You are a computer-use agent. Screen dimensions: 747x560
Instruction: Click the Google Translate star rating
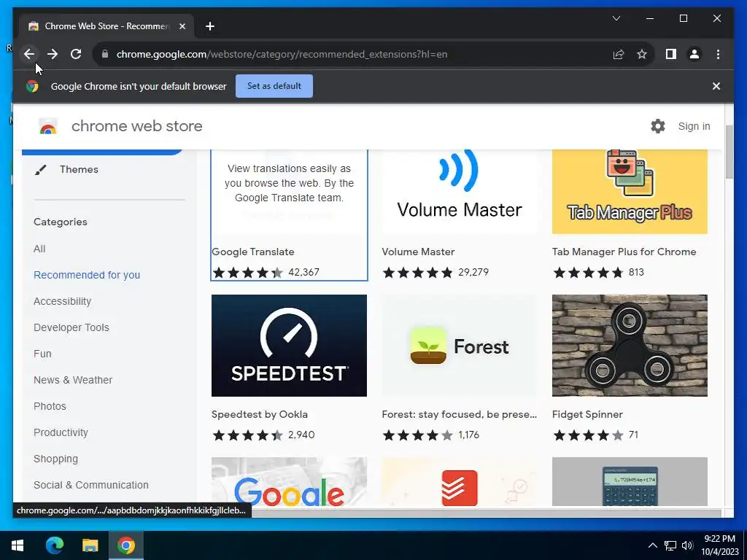(x=248, y=273)
